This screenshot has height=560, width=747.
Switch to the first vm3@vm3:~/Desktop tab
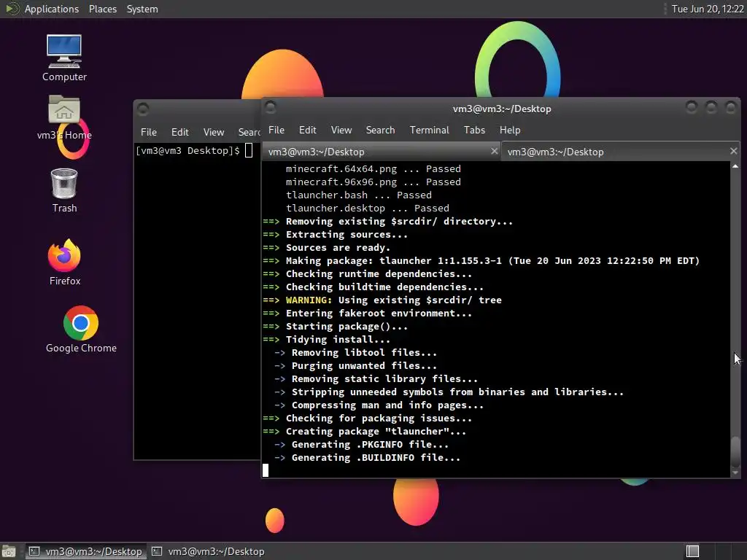[381, 152]
